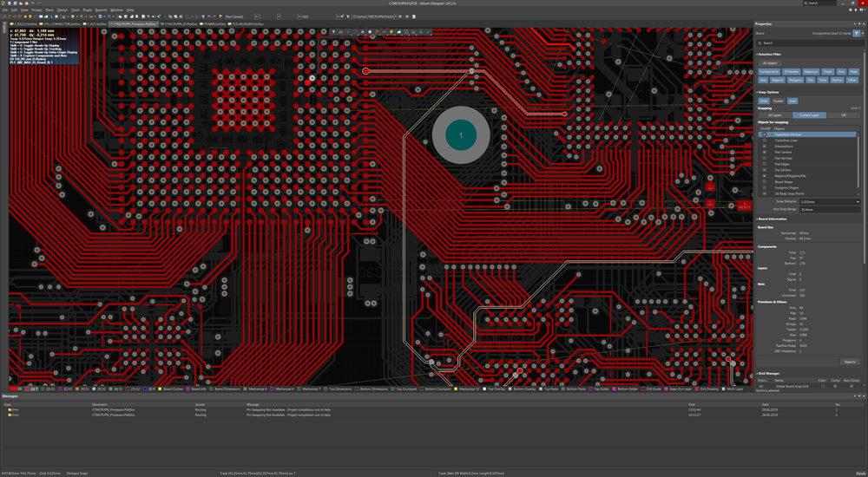The image size is (868, 477).
Task: Click the Reports button
Action: (850, 362)
